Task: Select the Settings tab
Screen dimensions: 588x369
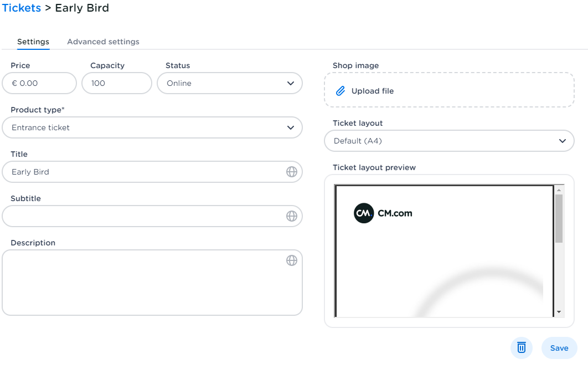Action: pyautogui.click(x=33, y=42)
